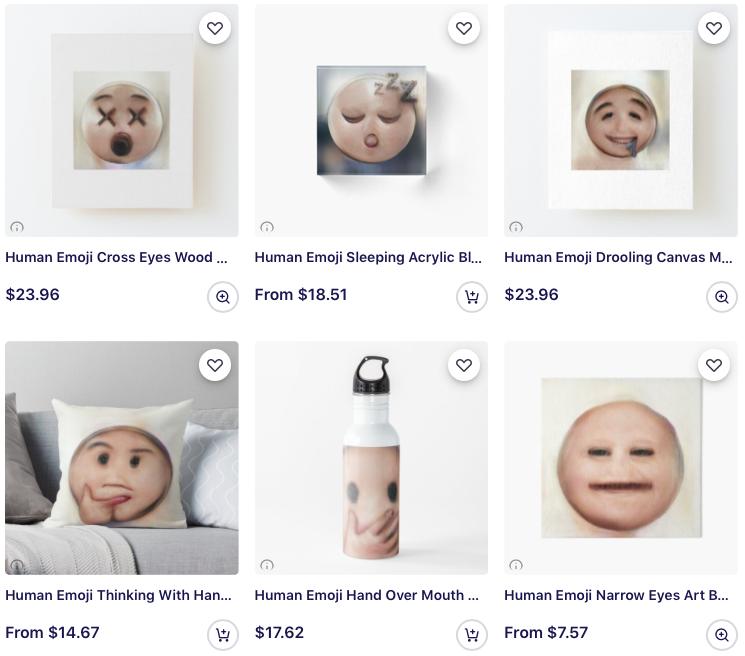745x656 pixels.
Task: Show info for Hand Over Mouth bottle image
Action: 266,565
